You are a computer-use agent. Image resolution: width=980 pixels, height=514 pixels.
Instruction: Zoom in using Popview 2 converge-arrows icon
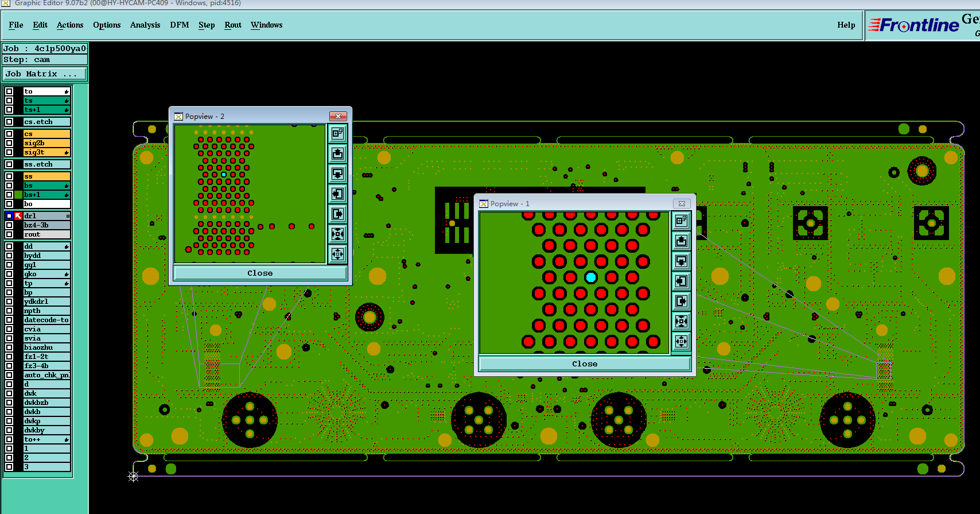pyautogui.click(x=337, y=234)
